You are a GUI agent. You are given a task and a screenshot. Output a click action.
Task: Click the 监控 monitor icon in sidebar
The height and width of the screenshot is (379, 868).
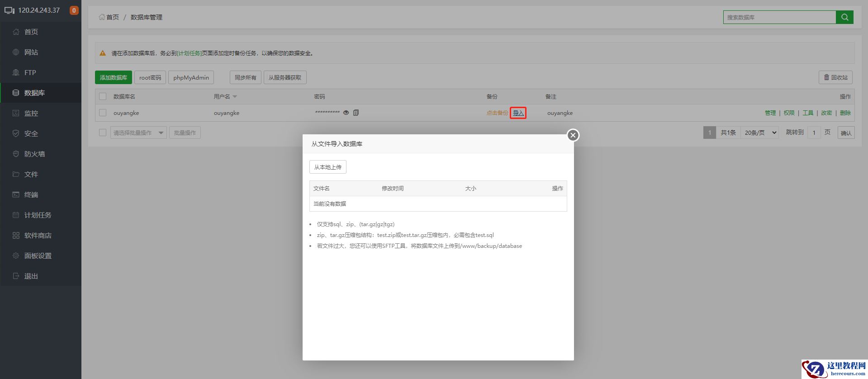coord(16,113)
